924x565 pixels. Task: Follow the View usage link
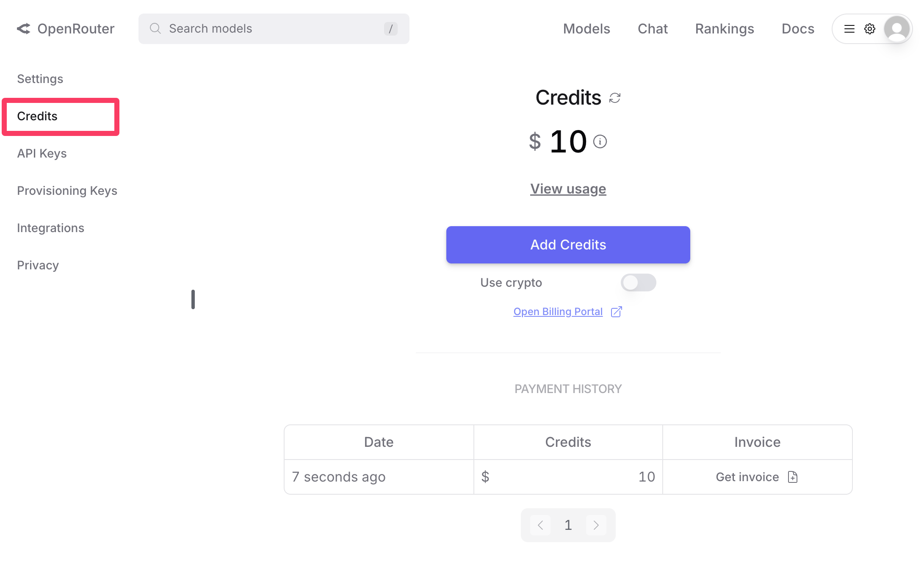click(x=568, y=189)
